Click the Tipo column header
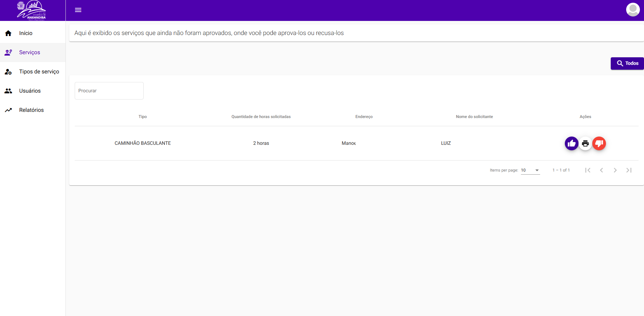644x316 pixels. (143, 117)
